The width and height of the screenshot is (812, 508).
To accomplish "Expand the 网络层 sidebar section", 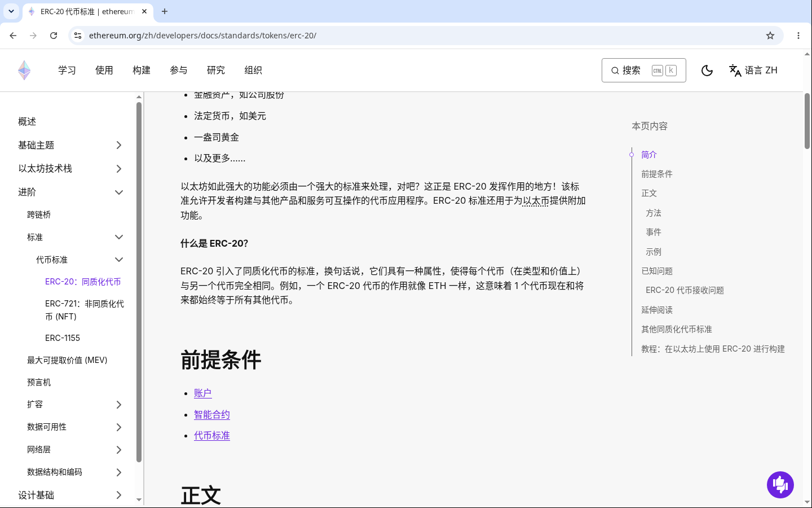I will click(119, 450).
